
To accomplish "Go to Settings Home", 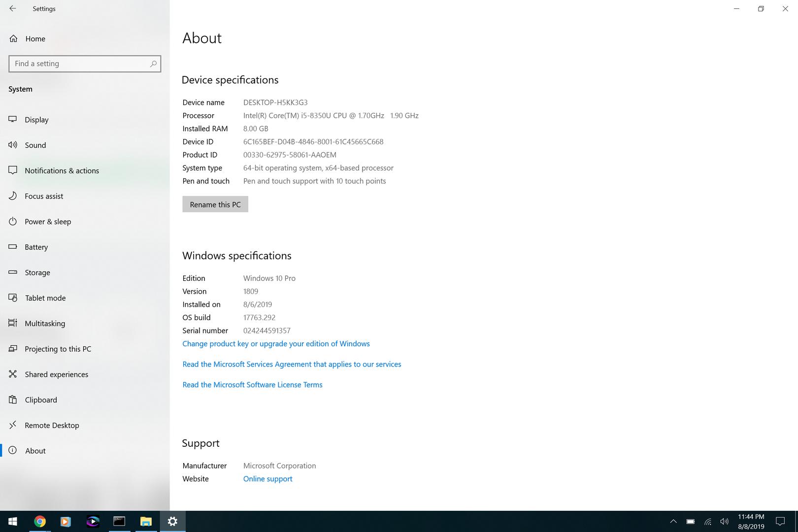I will [28, 38].
